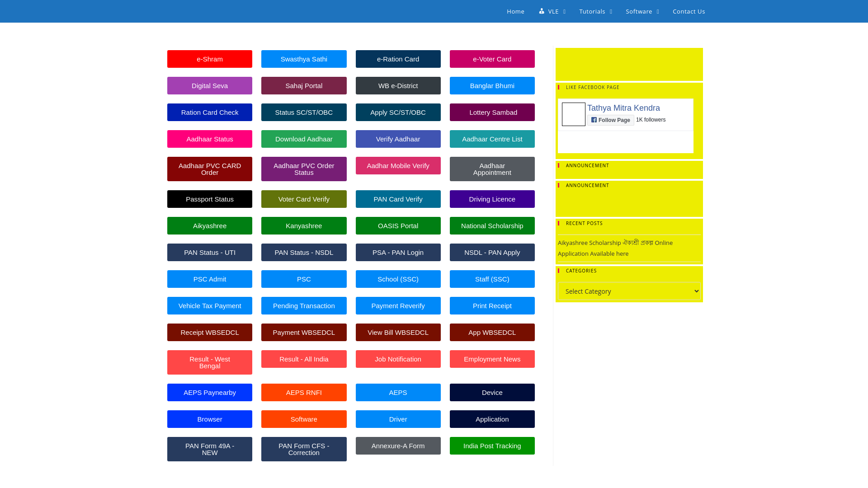Check Passport Status
Image resolution: width=868 pixels, height=488 pixels.
pyautogui.click(x=210, y=199)
